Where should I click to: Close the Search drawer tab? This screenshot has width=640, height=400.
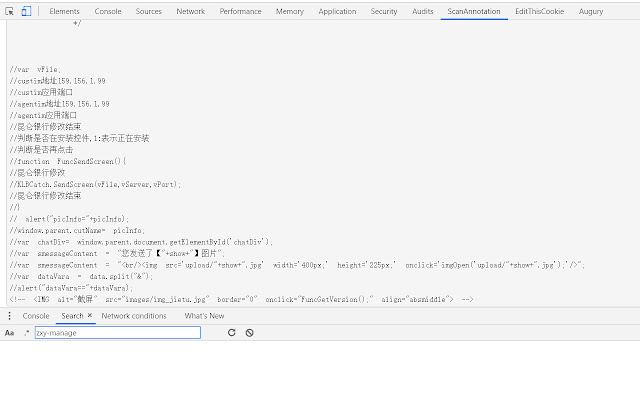tap(90, 316)
